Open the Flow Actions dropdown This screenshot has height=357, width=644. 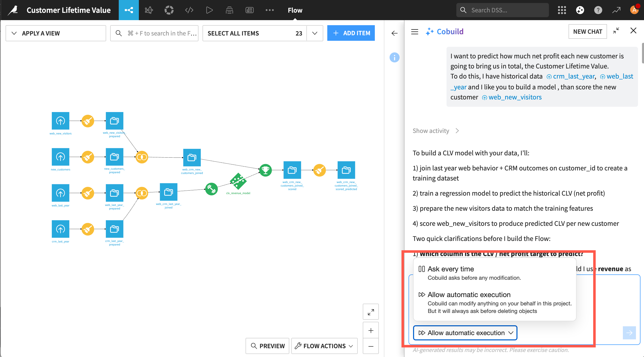coord(324,346)
